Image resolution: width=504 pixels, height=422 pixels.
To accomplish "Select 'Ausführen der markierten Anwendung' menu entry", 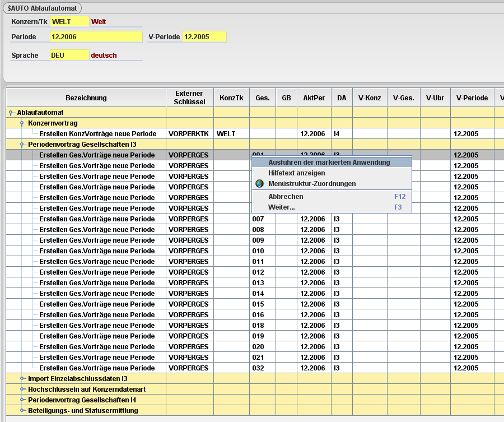I will tap(329, 163).
